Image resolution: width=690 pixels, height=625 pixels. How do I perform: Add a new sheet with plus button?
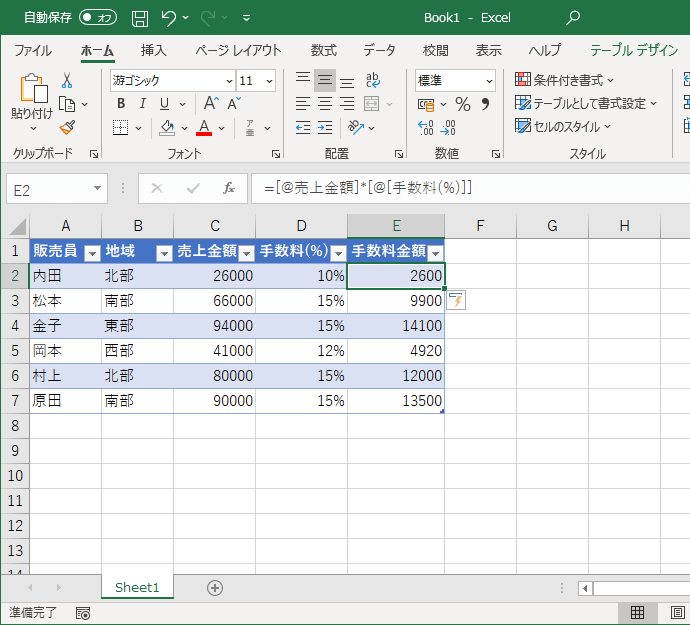[x=215, y=588]
